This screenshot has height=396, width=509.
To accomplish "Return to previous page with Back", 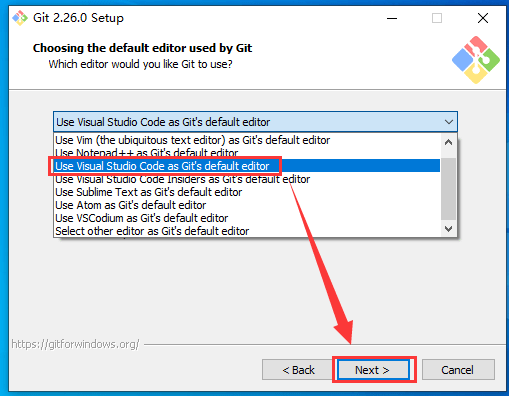I will tap(298, 370).
